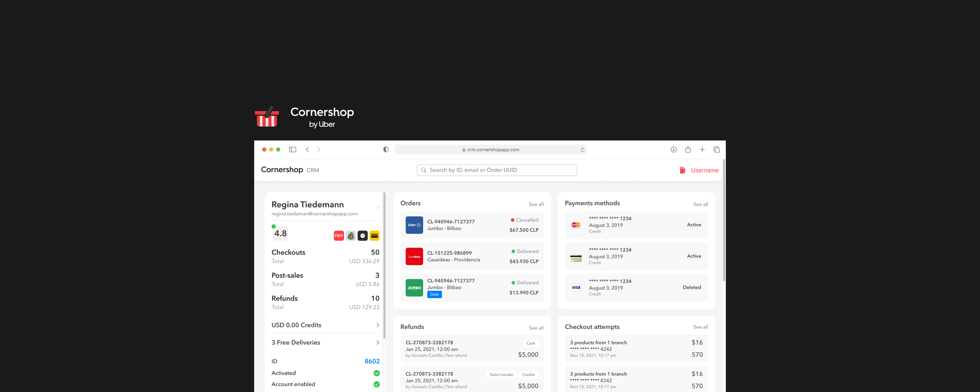Viewport: 980px width, 392px height.
Task: Select the Debit transfer tag on the refund
Action: click(x=501, y=375)
